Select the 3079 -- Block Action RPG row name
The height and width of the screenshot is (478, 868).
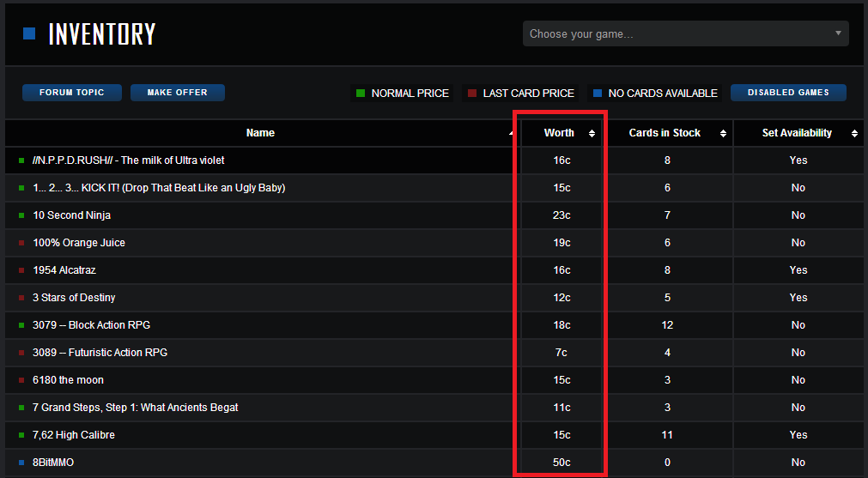pyautogui.click(x=91, y=325)
